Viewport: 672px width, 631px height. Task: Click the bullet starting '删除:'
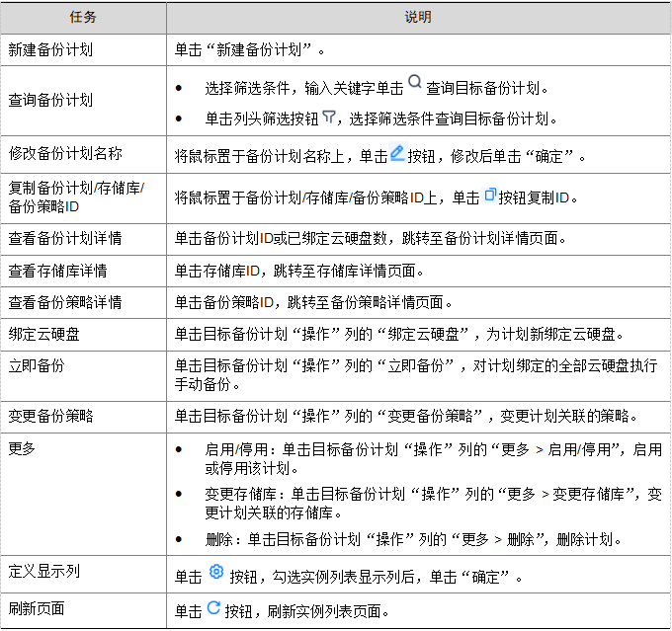pos(413,539)
